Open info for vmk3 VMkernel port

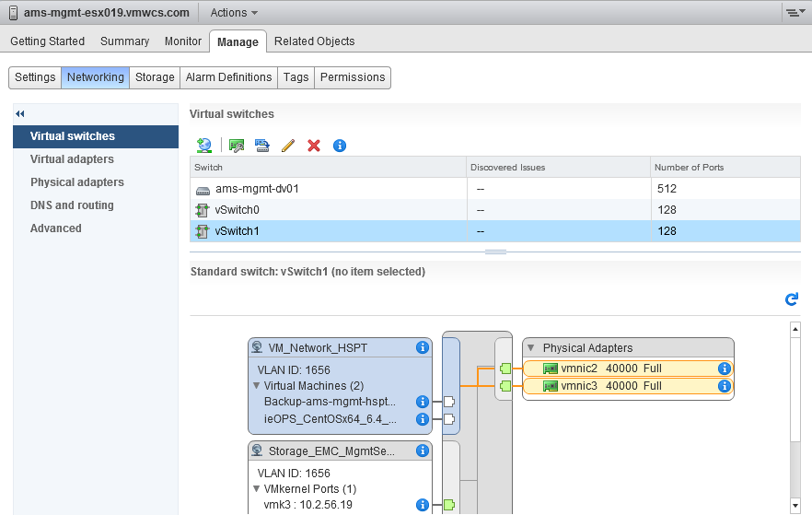coord(423,505)
